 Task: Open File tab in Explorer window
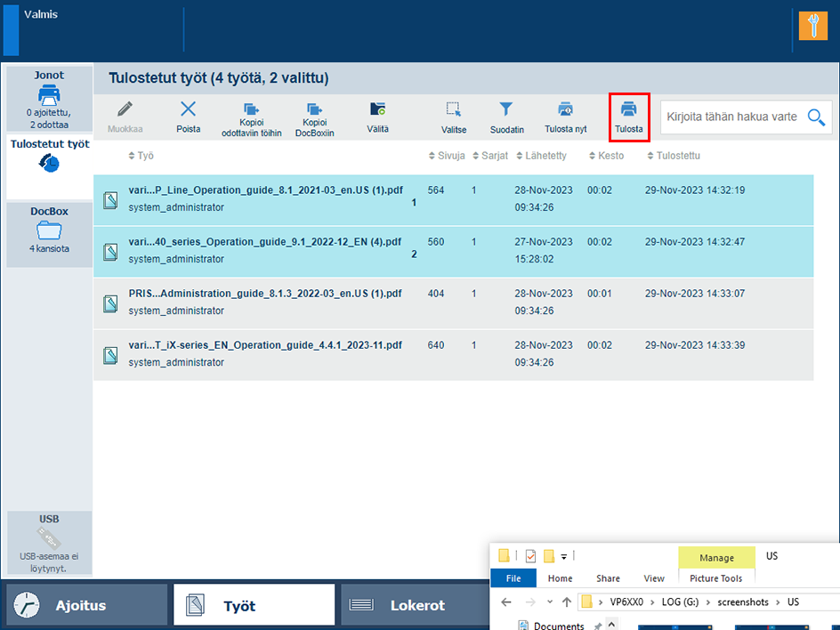coord(513,578)
